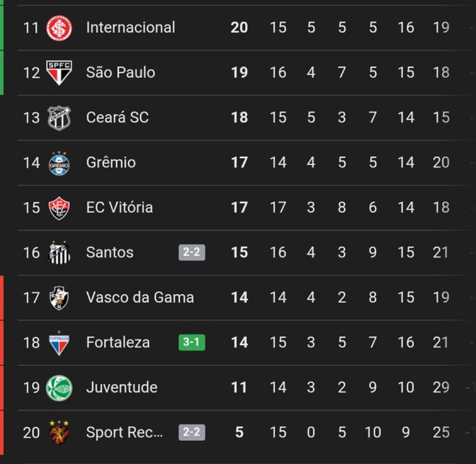Viewport: 476px width, 464px height.
Task: Click the Internacional club crest
Action: pyautogui.click(x=59, y=28)
